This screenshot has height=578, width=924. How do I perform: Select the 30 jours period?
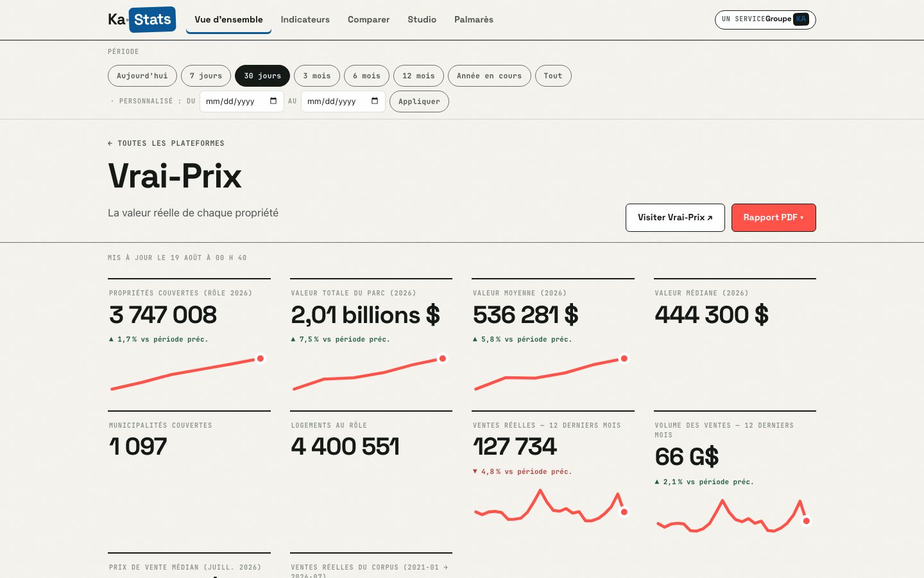click(262, 76)
